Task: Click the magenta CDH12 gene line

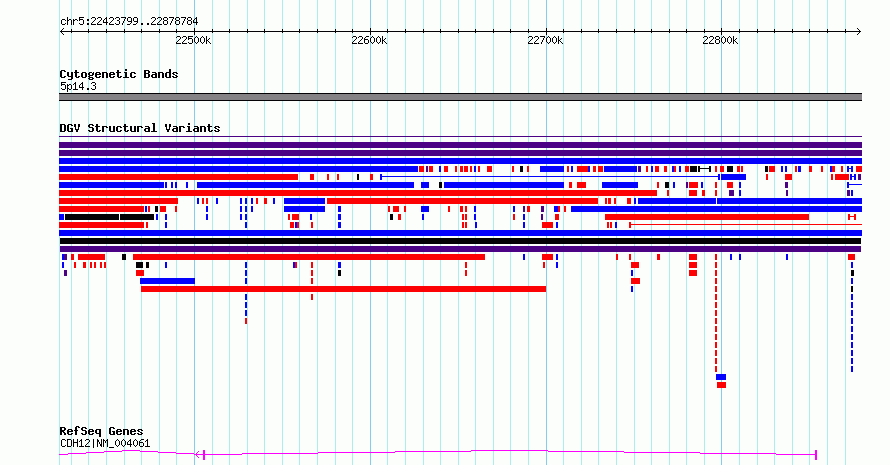Action: 438,453
